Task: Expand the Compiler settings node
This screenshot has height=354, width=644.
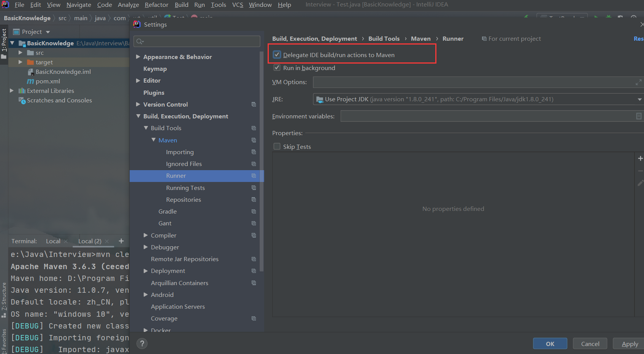Action: point(146,235)
